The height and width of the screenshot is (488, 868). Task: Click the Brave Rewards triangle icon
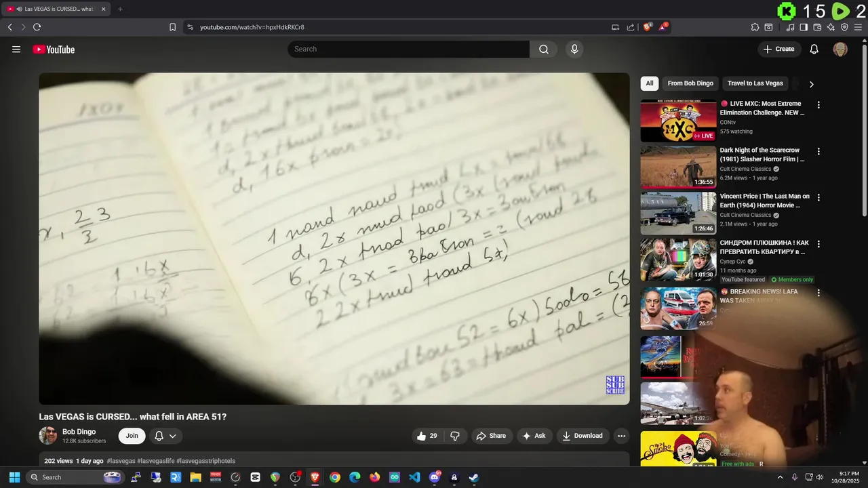663,27
